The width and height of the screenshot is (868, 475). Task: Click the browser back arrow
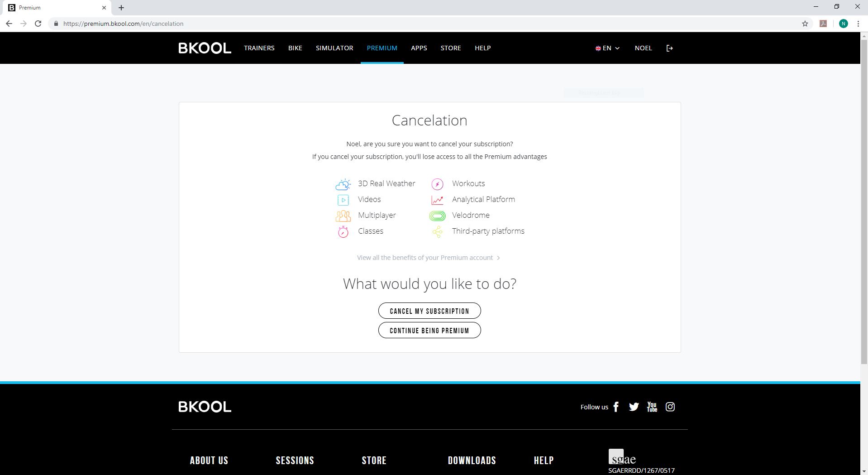click(x=9, y=24)
